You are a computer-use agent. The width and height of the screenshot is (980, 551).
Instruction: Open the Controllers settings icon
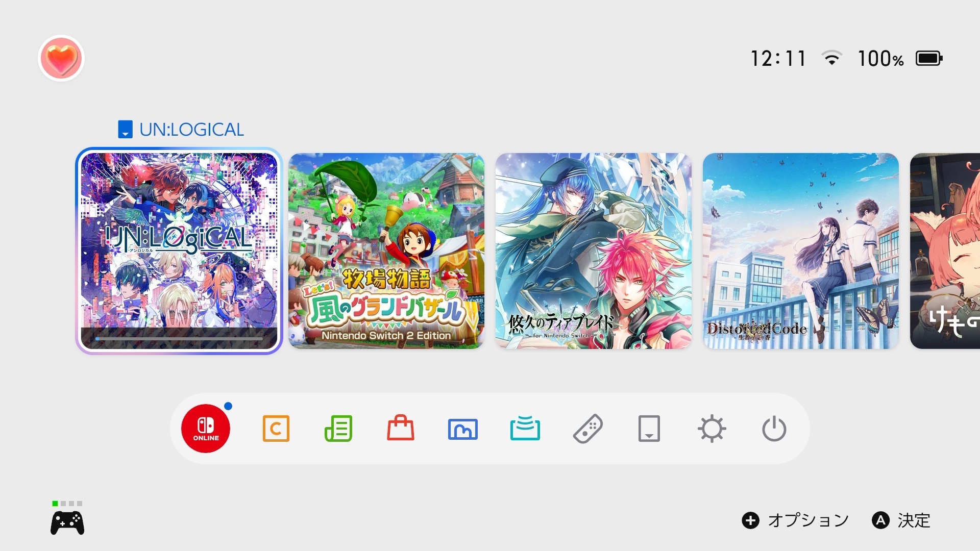588,429
